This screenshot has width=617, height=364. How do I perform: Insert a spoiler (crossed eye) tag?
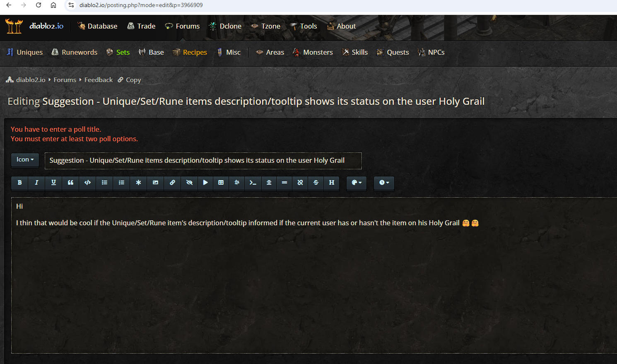[x=189, y=183]
